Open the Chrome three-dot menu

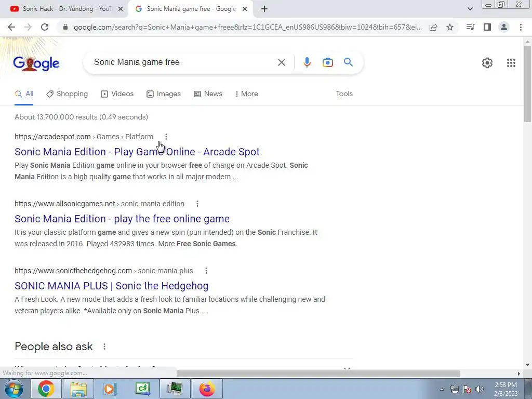(521, 27)
